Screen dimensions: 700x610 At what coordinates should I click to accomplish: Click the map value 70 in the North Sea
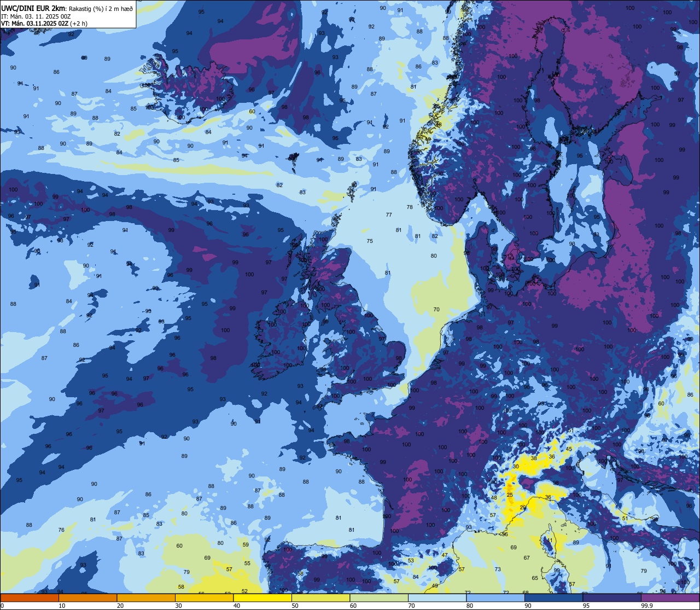(436, 310)
